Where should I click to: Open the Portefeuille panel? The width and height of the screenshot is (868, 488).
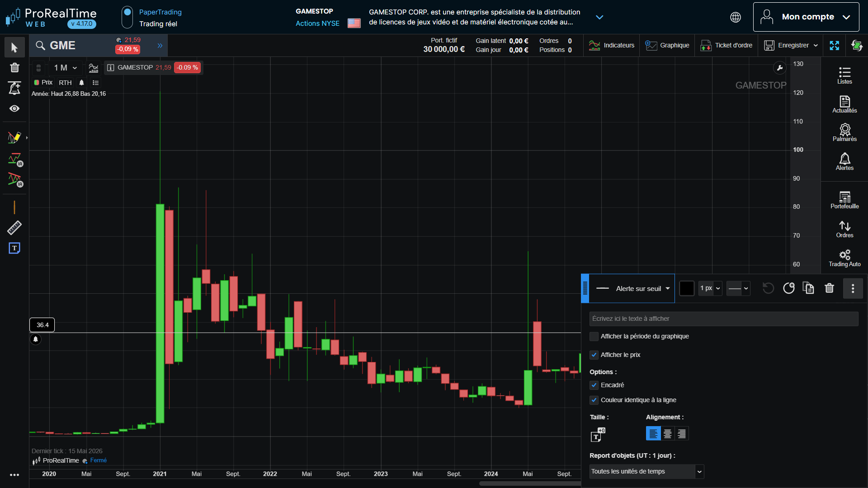tap(844, 200)
